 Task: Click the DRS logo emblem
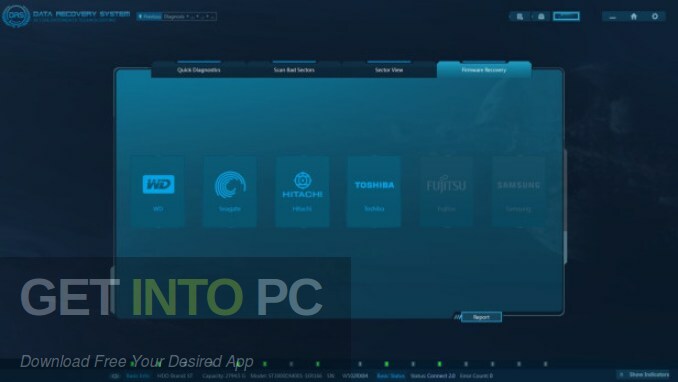point(16,16)
